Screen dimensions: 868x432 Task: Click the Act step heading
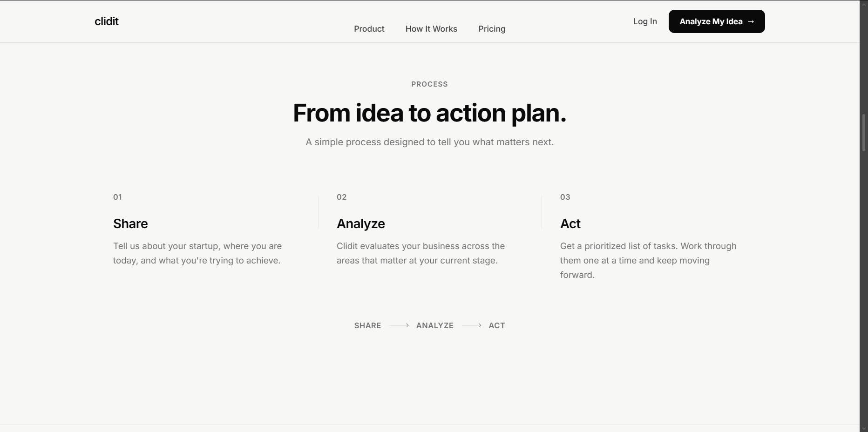pyautogui.click(x=570, y=223)
